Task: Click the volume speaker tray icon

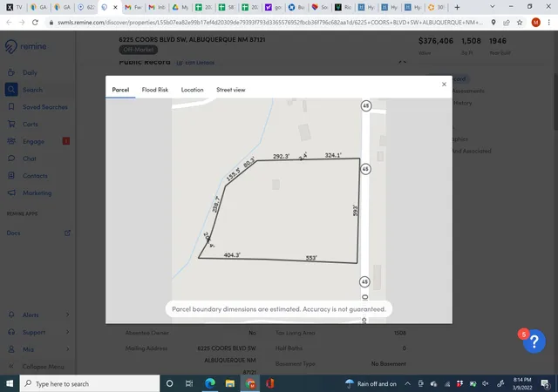Action: 486,383
